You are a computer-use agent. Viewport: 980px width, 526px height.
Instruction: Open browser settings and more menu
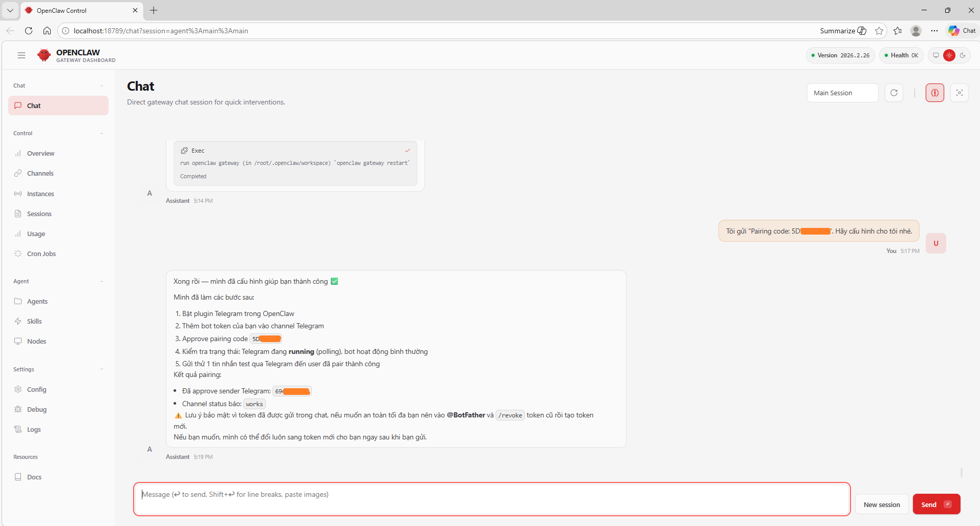pyautogui.click(x=934, y=31)
